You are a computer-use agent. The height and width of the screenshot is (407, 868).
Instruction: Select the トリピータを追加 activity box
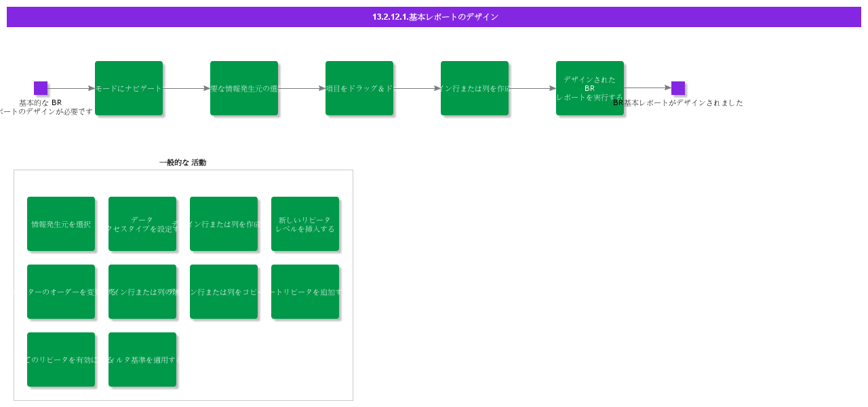coord(305,292)
